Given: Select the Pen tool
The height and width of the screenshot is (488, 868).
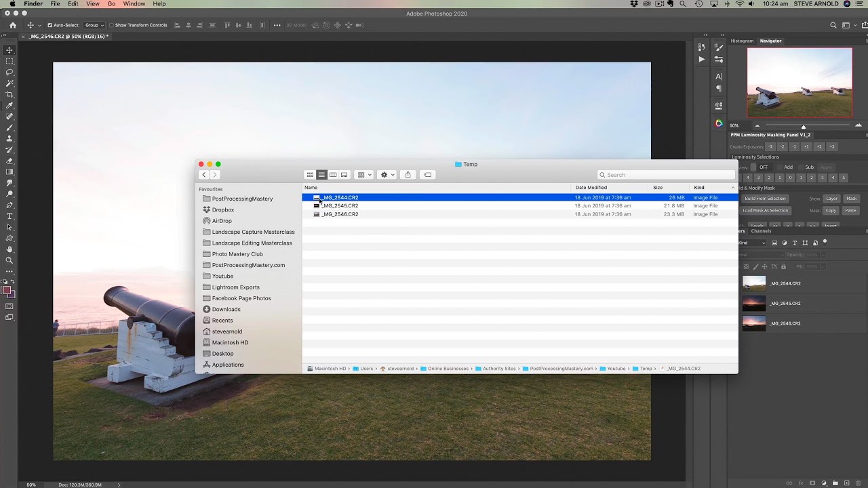Looking at the screenshot, I should point(9,205).
